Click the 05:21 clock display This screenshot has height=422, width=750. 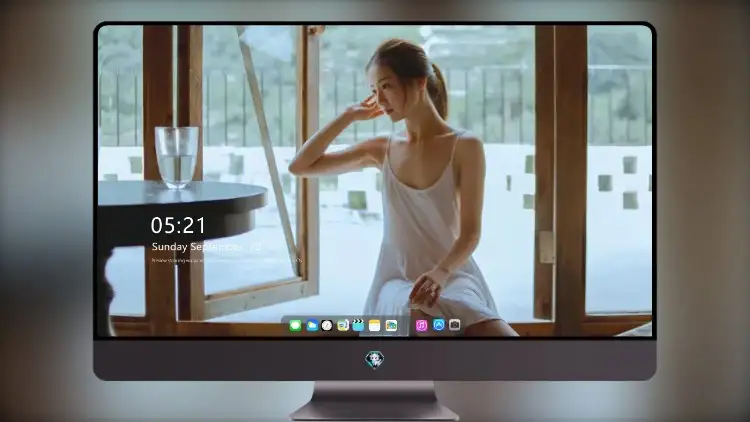point(178,225)
